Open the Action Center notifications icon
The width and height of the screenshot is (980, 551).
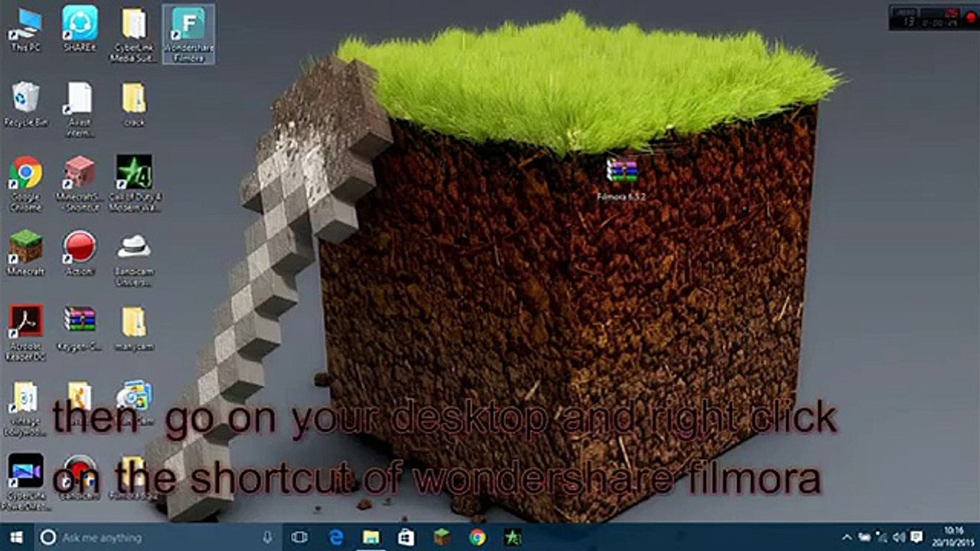coord(916,537)
